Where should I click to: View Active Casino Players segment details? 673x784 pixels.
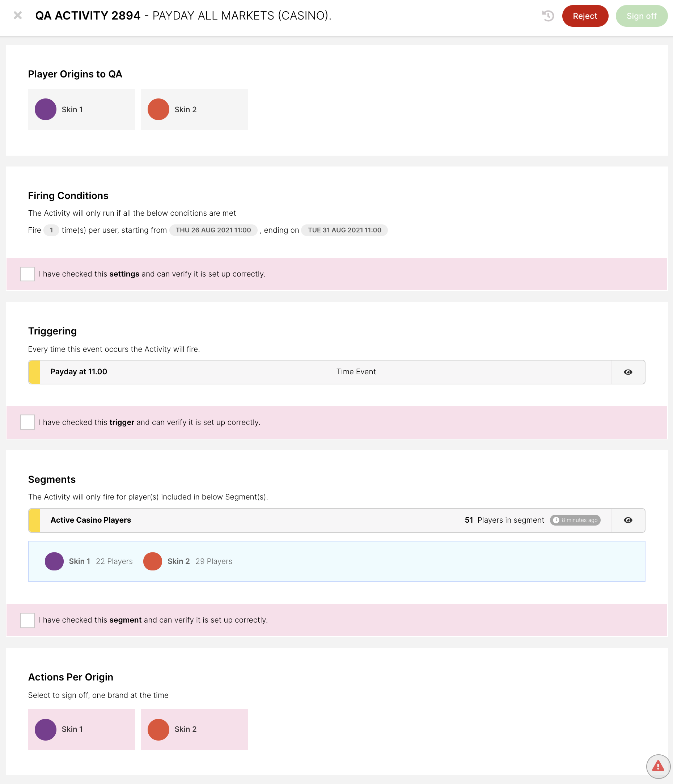click(x=628, y=520)
